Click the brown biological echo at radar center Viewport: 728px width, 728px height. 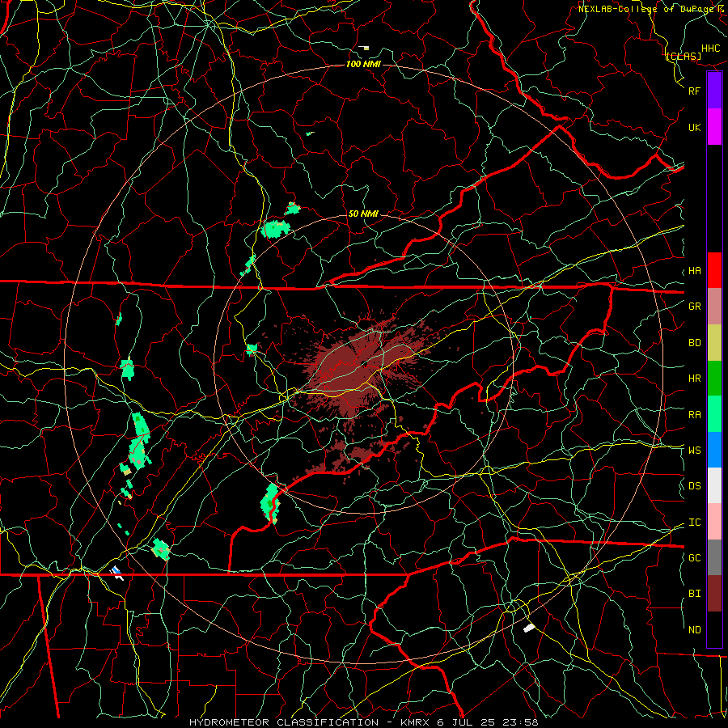click(x=358, y=366)
